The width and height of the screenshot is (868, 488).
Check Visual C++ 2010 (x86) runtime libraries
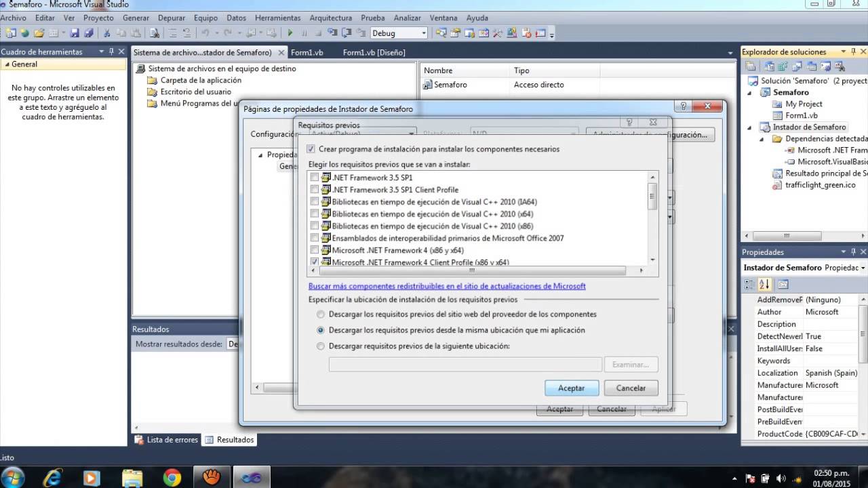click(x=314, y=226)
